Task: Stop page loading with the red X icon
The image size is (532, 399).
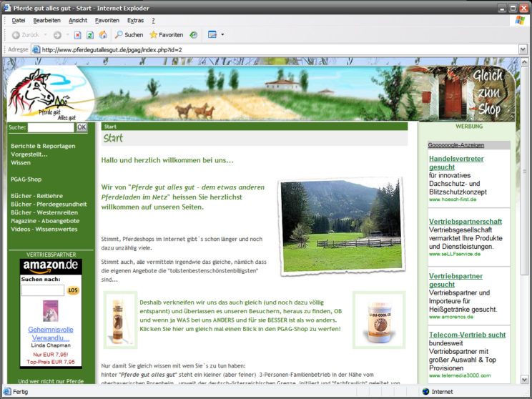Action: [78, 35]
